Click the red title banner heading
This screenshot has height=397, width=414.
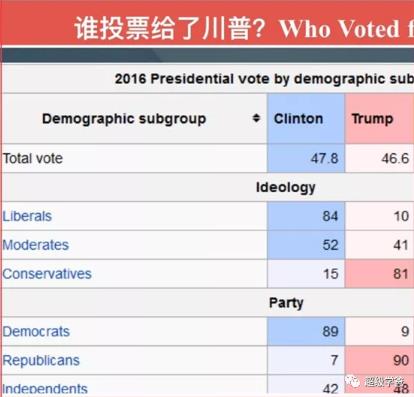point(244,29)
